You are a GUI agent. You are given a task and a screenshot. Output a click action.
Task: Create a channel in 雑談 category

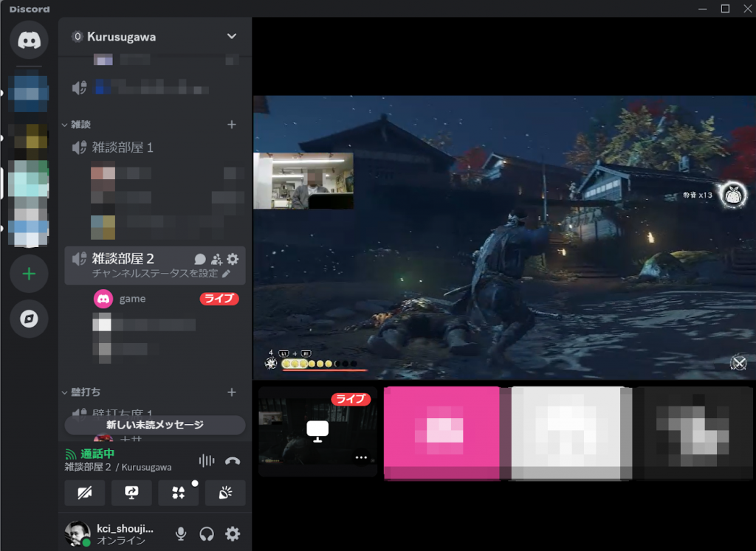point(232,125)
